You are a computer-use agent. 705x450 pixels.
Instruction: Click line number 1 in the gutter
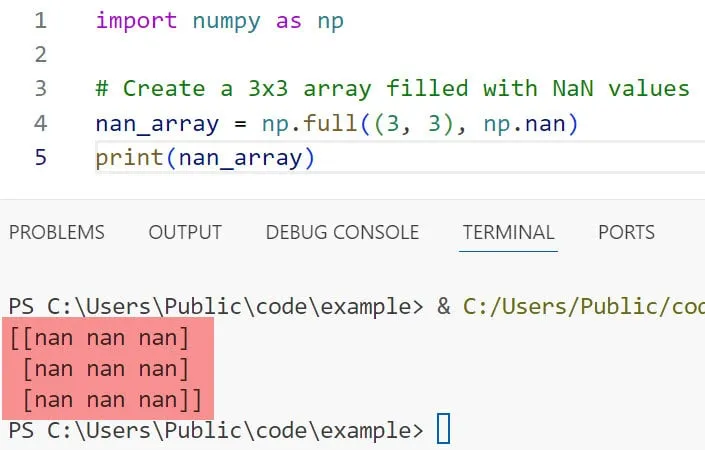(40, 21)
